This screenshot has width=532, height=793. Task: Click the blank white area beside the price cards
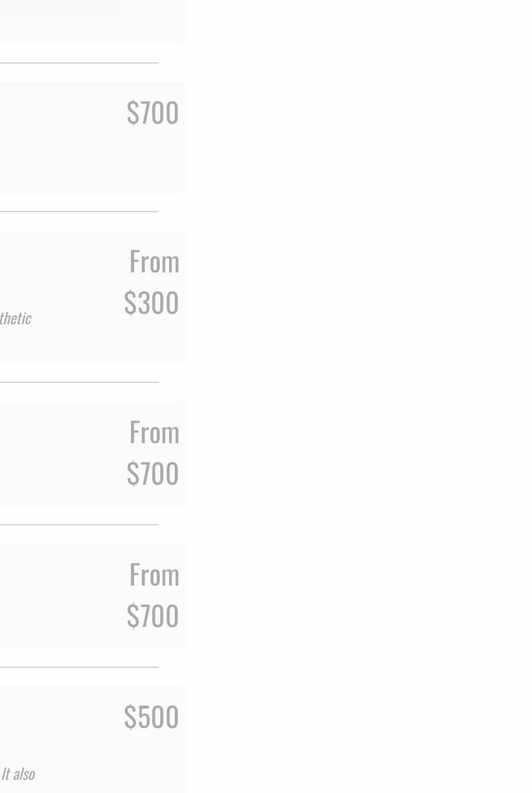pyautogui.click(x=359, y=394)
